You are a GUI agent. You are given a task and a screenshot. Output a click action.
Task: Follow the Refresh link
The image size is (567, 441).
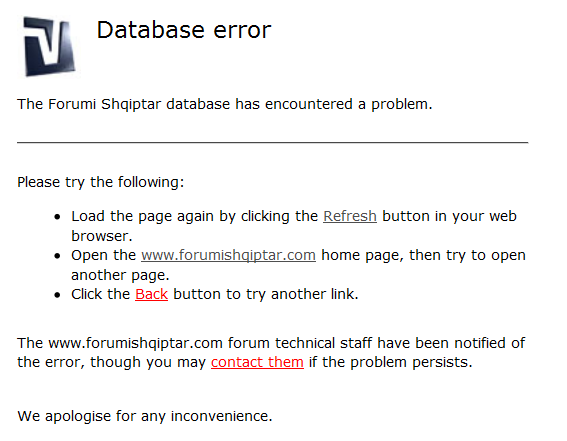click(350, 216)
